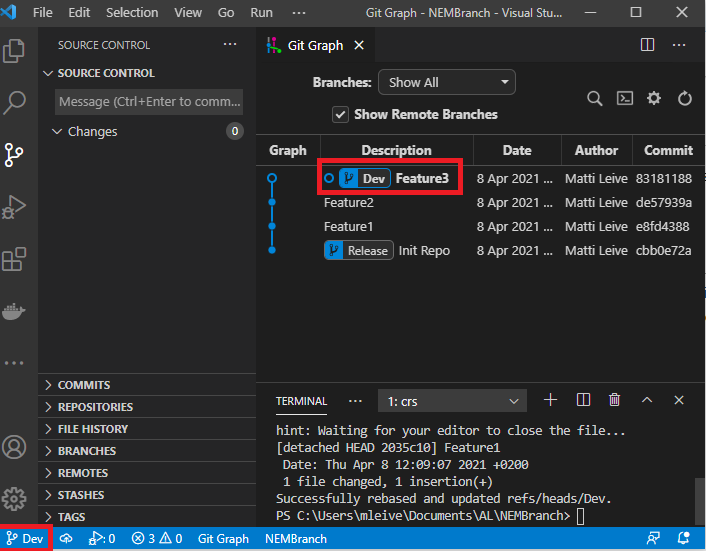Open the Edit menu

click(x=79, y=13)
